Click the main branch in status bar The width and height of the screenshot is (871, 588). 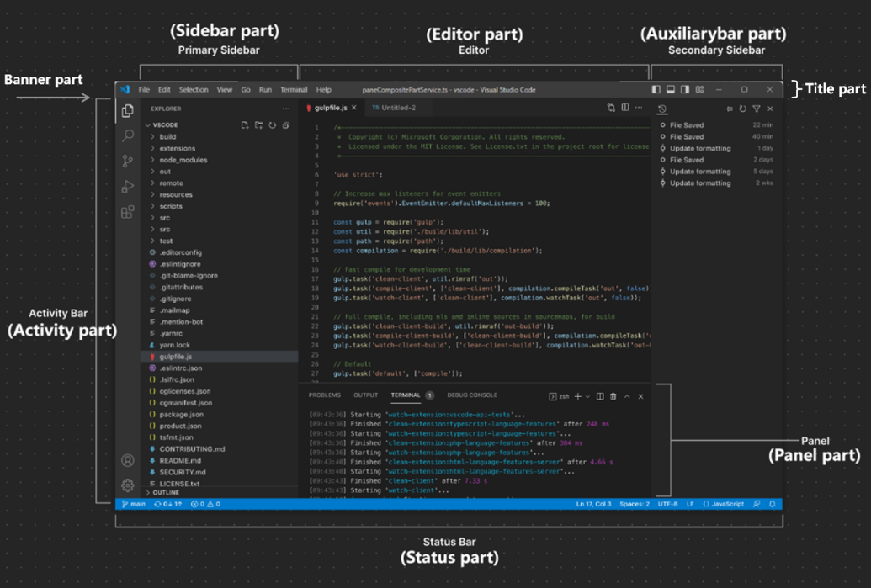(x=134, y=504)
